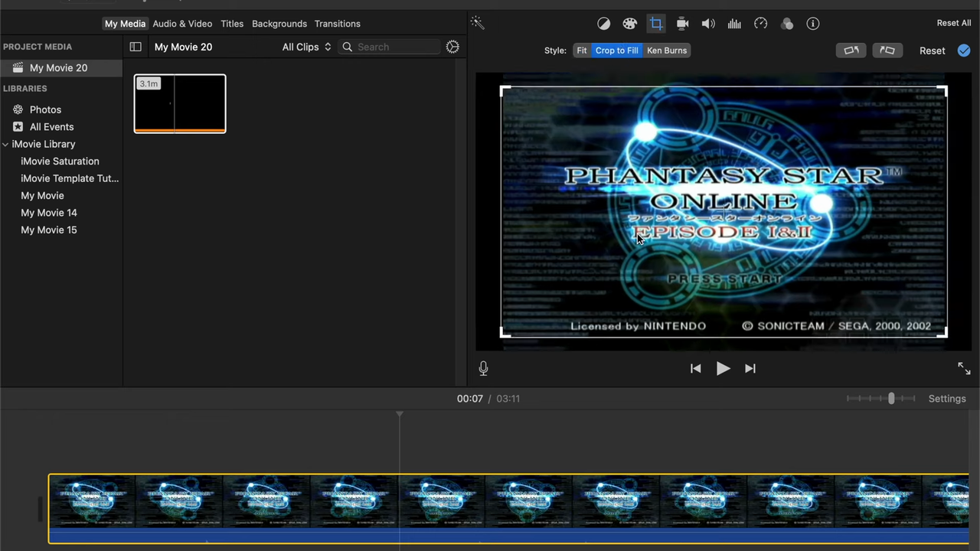Open the media browser settings gear menu
This screenshot has width=980, height=551.
452,47
